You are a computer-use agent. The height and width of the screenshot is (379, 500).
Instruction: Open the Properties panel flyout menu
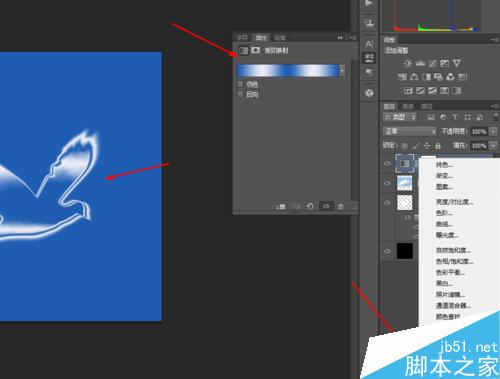point(352,38)
